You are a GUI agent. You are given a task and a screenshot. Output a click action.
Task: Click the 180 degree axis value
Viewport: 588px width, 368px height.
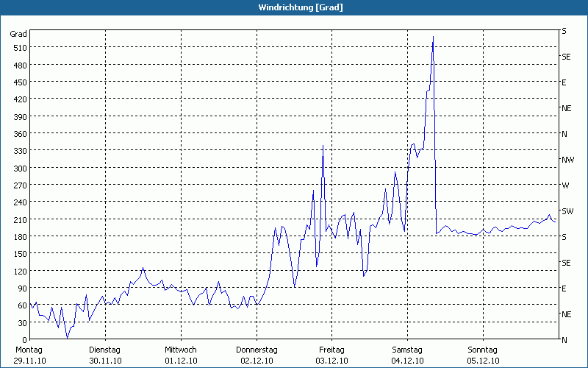coord(21,236)
